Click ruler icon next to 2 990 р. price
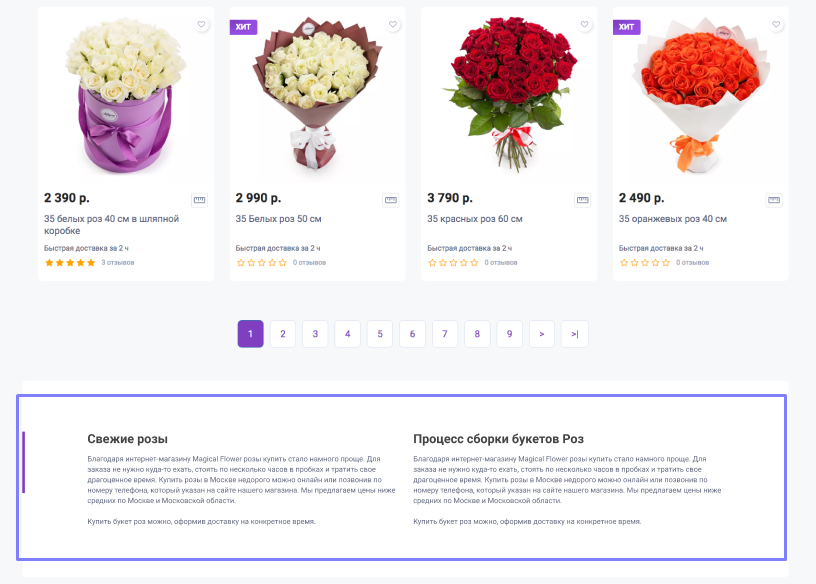 pyautogui.click(x=391, y=200)
